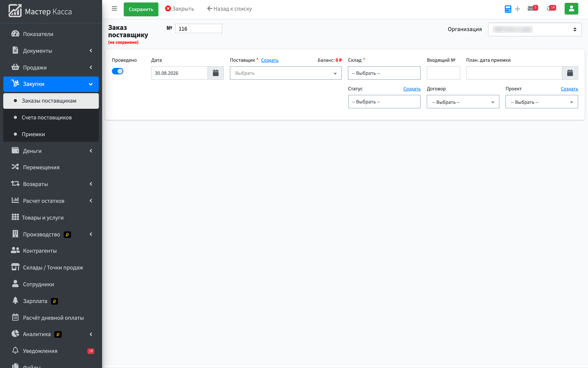Select Счета поставщиков submenu item

(x=51, y=118)
